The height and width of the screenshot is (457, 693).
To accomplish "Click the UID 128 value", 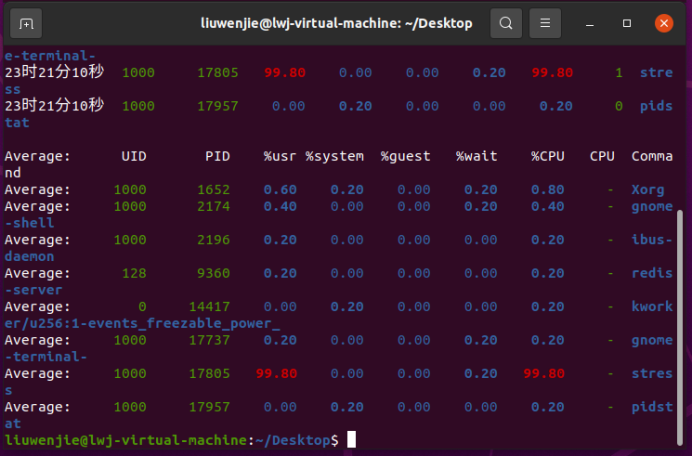I will coord(134,273).
